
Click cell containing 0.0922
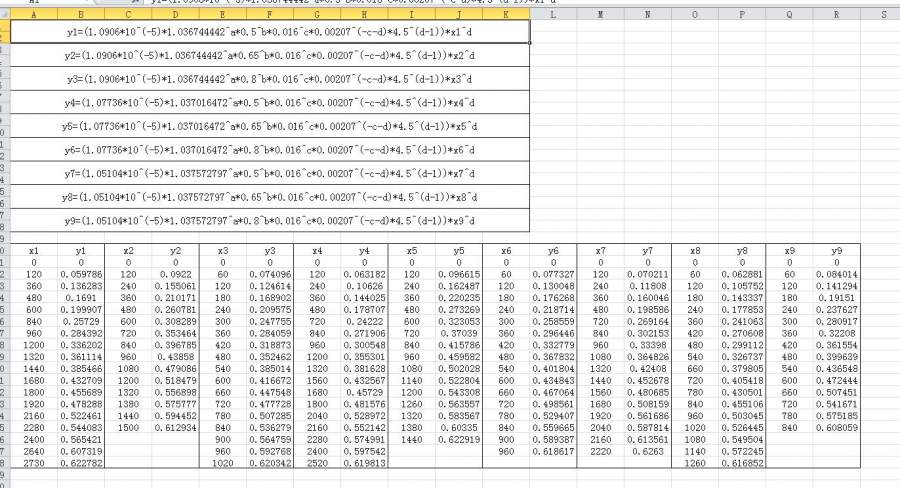click(x=175, y=274)
